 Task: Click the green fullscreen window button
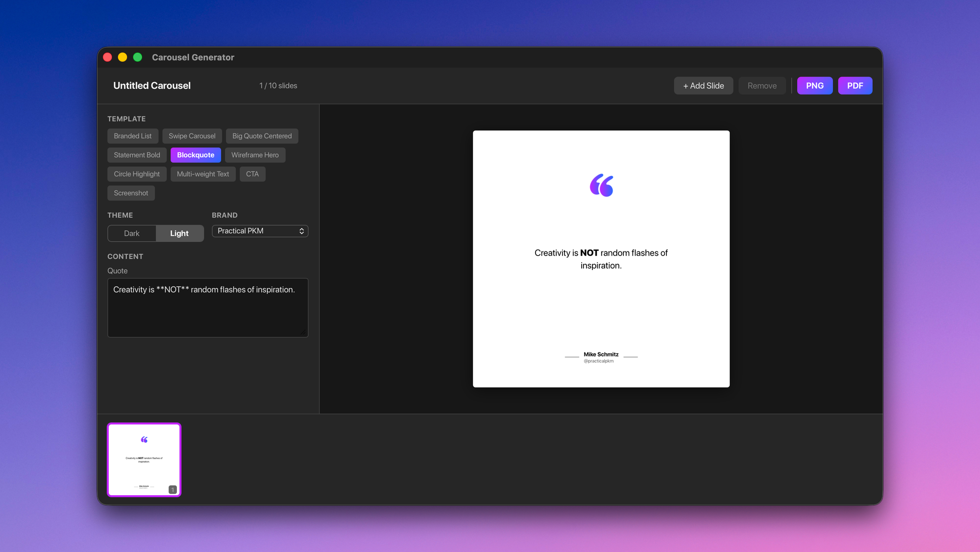[138, 57]
